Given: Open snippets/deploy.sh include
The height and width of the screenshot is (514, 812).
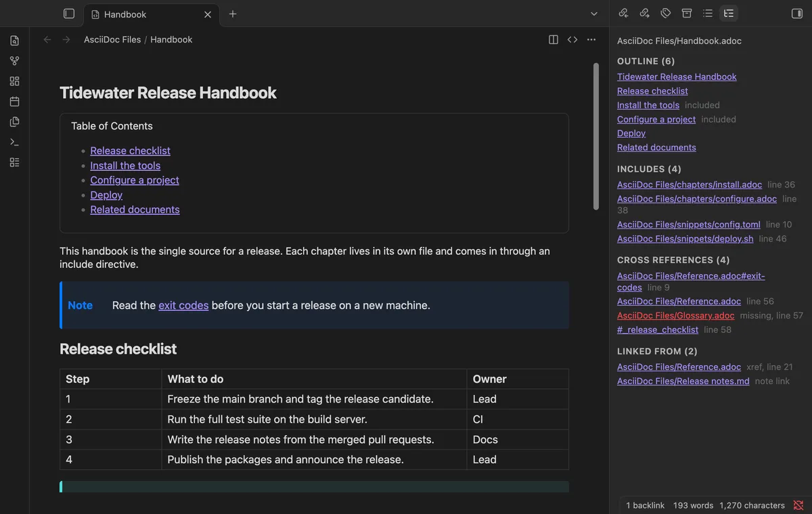Looking at the screenshot, I should click(x=685, y=239).
